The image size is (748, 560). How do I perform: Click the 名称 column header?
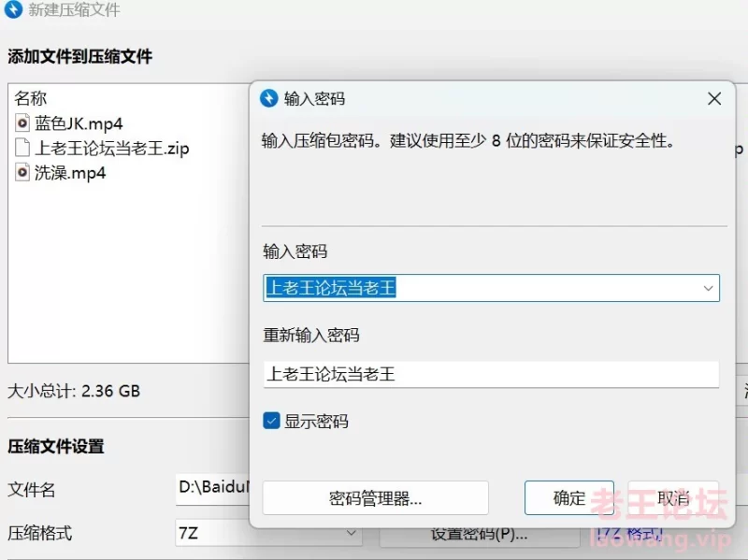(x=31, y=98)
